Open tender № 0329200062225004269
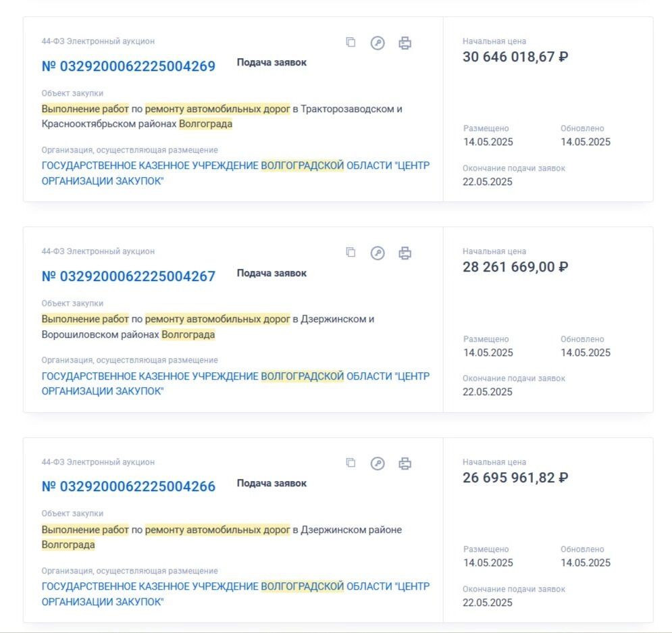This screenshot has height=633, width=672. pos(128,66)
